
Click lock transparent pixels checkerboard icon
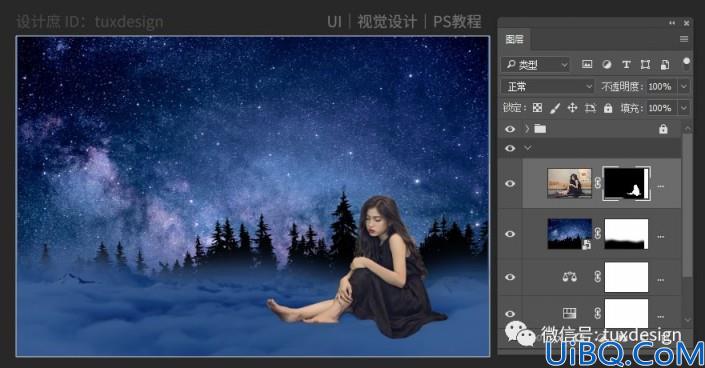pyautogui.click(x=537, y=108)
